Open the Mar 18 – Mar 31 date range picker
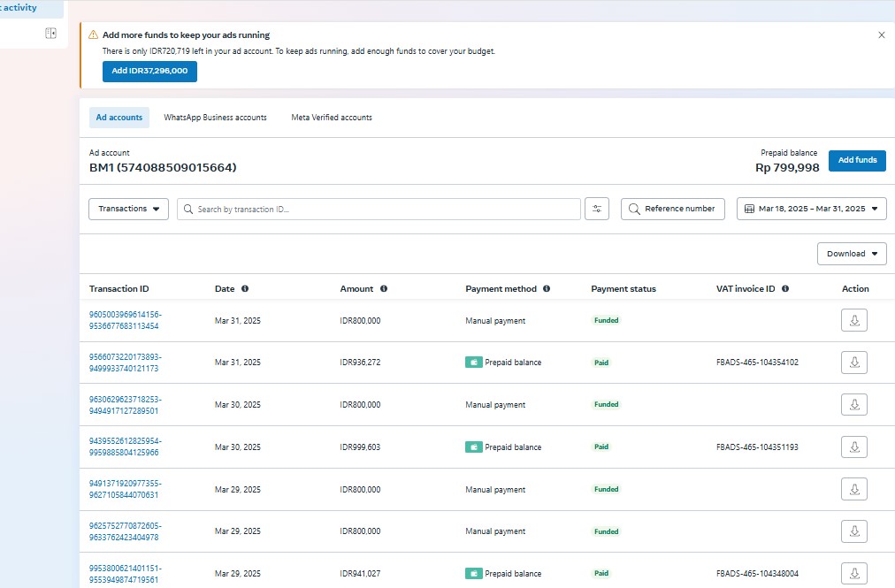Image resolution: width=895 pixels, height=588 pixels. tap(811, 209)
